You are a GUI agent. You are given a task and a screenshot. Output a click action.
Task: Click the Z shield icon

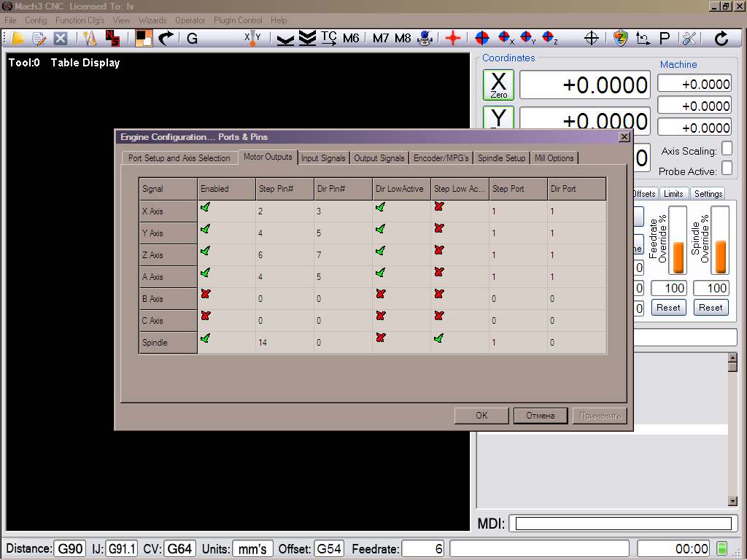click(x=620, y=38)
